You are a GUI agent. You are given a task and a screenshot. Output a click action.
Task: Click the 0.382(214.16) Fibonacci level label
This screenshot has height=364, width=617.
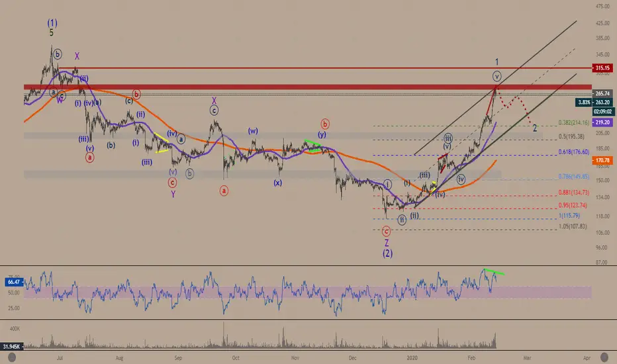pos(574,123)
